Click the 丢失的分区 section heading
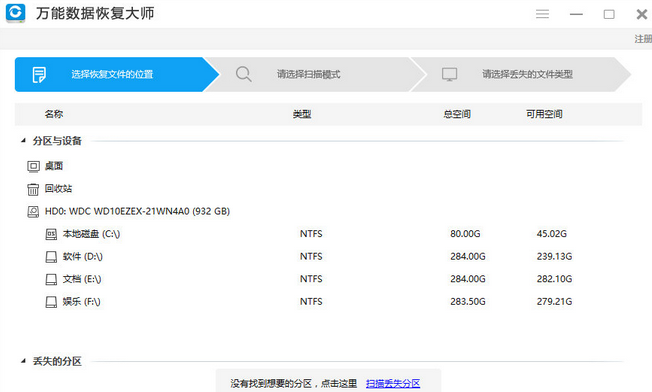Viewport: 652px width, 392px height. (57, 361)
